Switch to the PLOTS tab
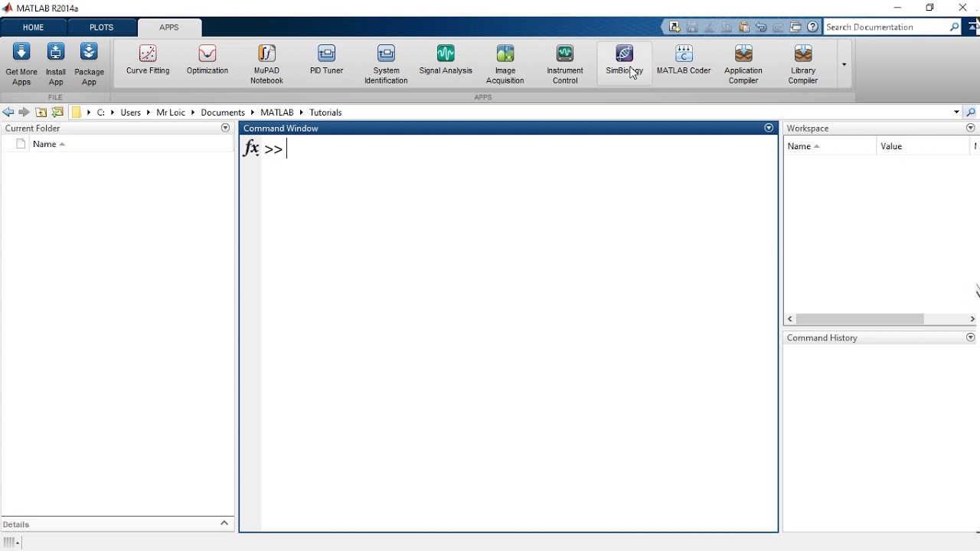980x551 pixels. click(x=102, y=28)
